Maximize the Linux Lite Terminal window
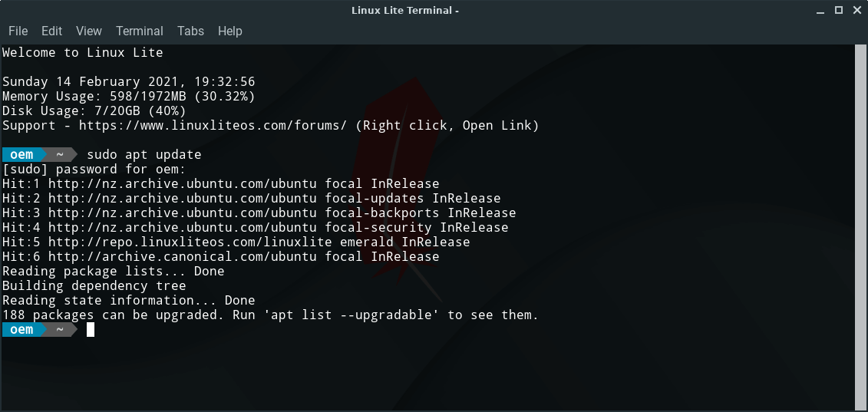 pyautogui.click(x=838, y=10)
